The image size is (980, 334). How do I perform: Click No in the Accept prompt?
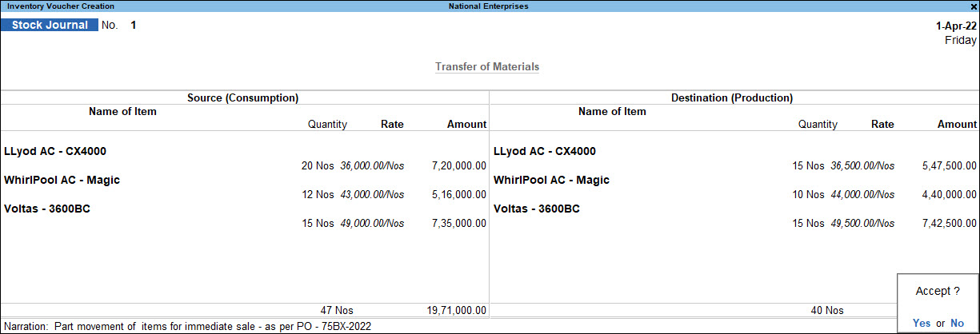click(957, 323)
